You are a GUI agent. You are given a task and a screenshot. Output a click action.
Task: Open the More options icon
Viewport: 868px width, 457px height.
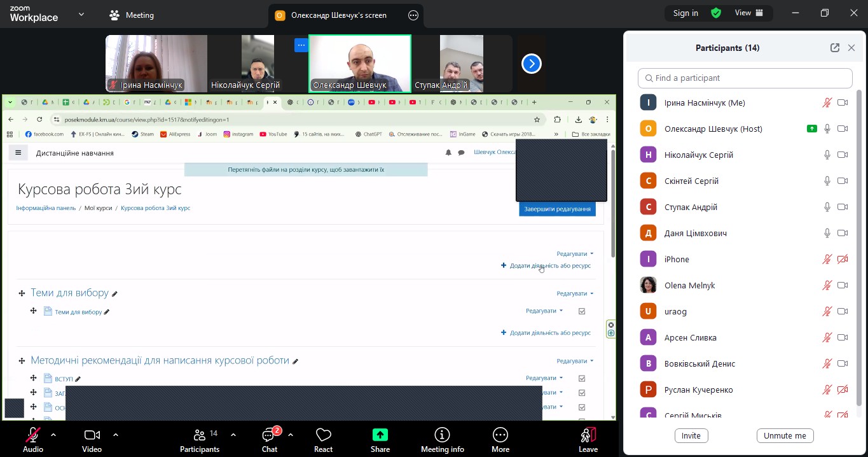[500, 435]
